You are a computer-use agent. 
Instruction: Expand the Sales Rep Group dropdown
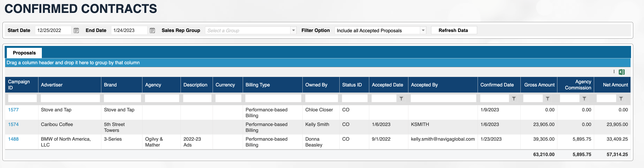click(x=294, y=31)
